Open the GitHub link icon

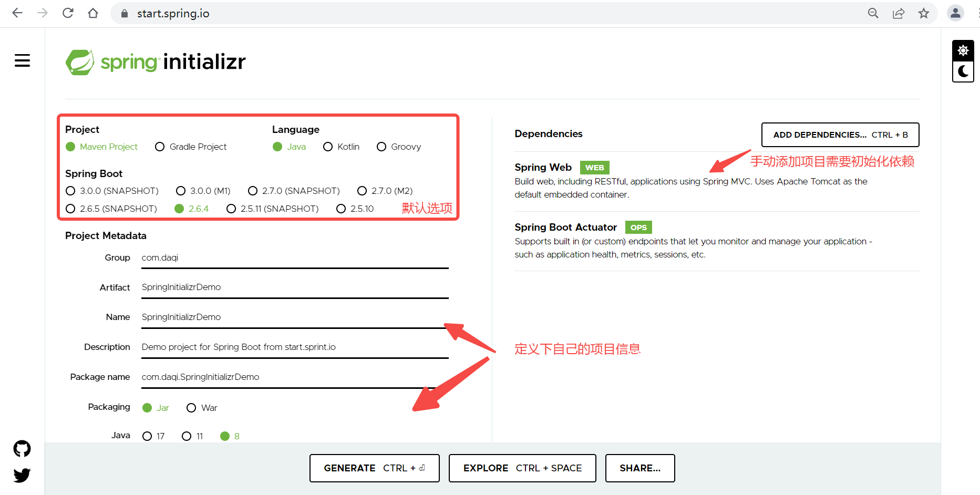point(22,449)
